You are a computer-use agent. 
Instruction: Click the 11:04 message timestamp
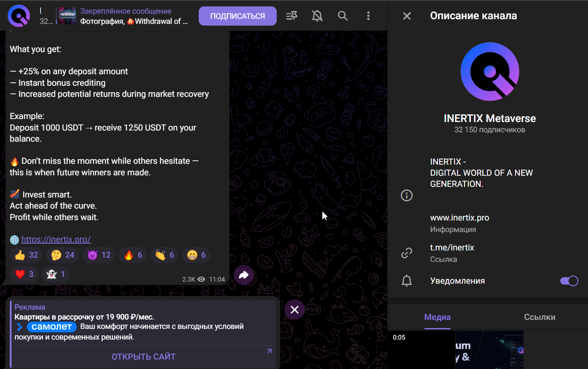click(217, 279)
